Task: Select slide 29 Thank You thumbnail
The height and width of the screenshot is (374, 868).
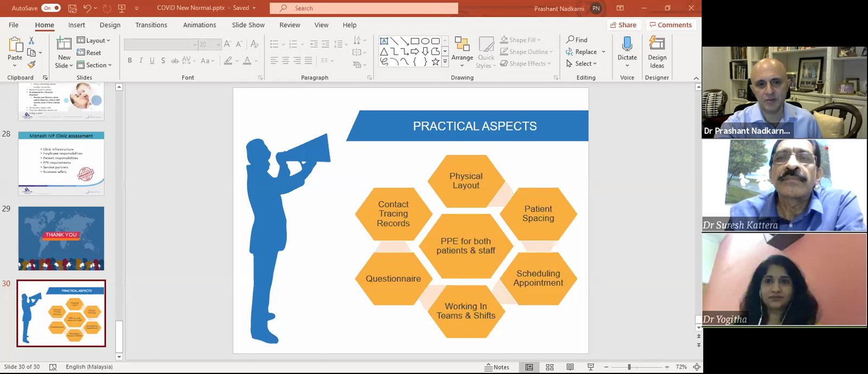Action: coord(61,238)
